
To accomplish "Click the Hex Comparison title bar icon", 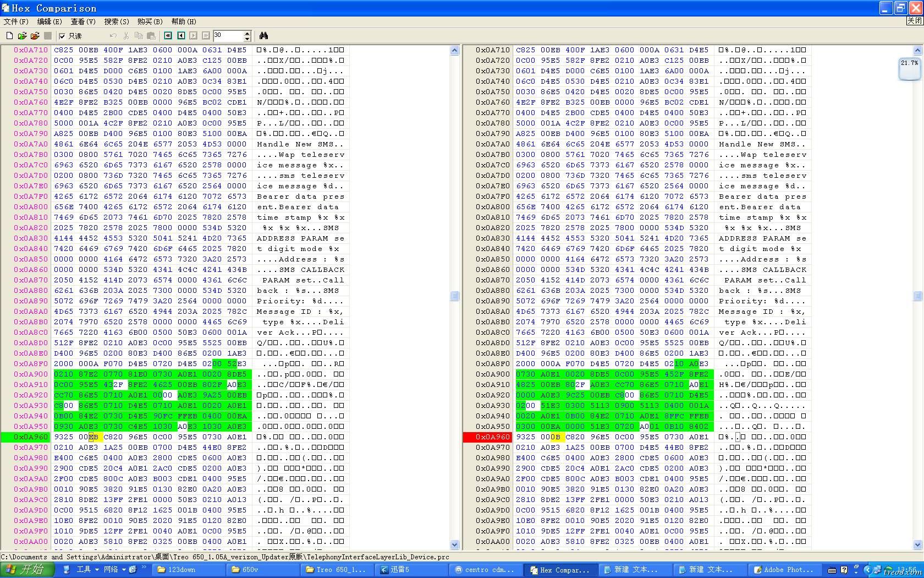I will point(5,8).
